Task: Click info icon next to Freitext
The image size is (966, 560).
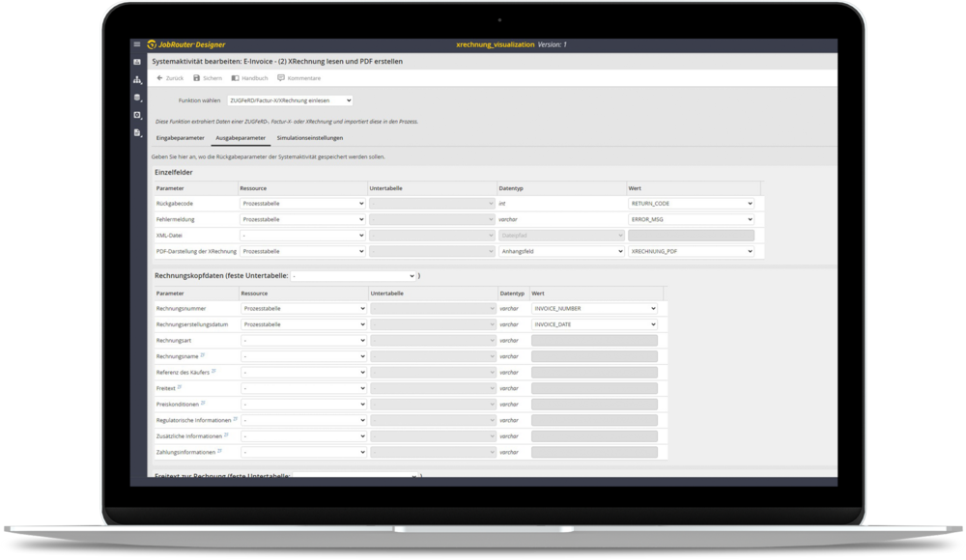Action: [180, 387]
